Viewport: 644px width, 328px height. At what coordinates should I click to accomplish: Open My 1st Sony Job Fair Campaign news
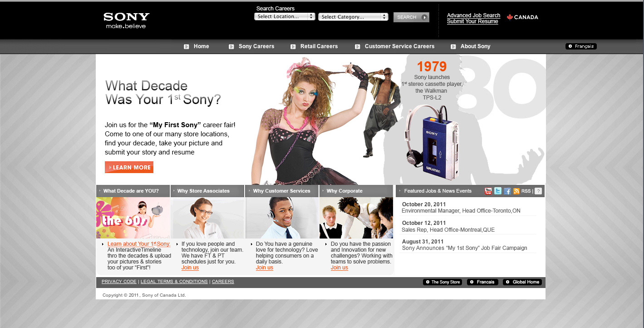click(x=465, y=248)
